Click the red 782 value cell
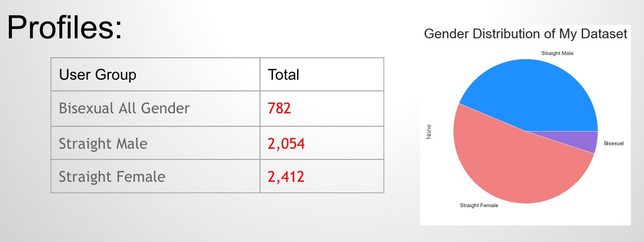This screenshot has height=242, width=644. [x=279, y=109]
